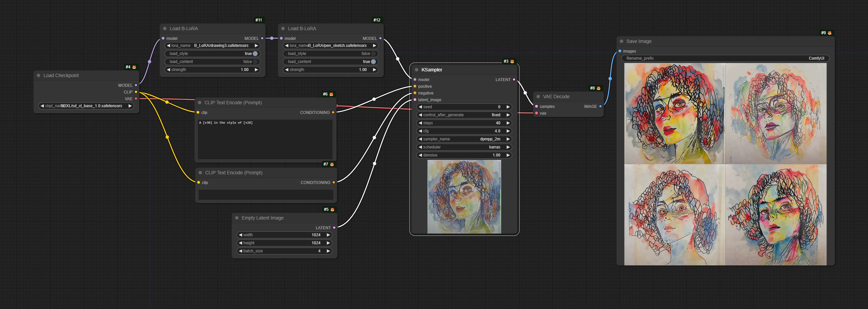Click the #12 node ID badge
This screenshot has width=868, height=309.
[377, 20]
